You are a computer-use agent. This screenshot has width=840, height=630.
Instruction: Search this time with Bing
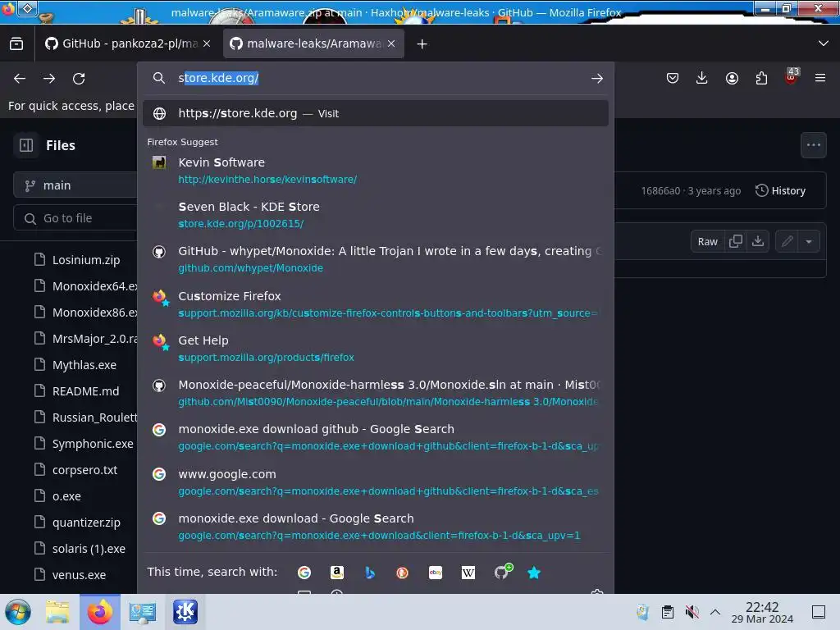coord(370,573)
